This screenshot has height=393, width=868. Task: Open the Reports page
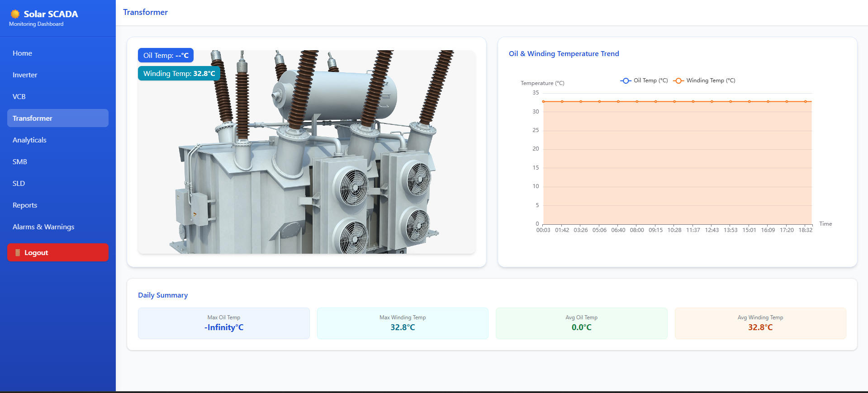click(x=25, y=205)
